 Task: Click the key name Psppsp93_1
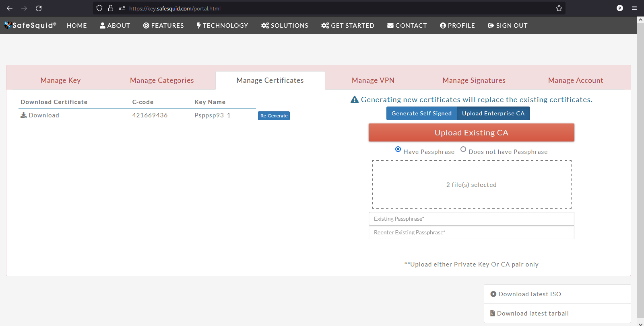pos(213,115)
